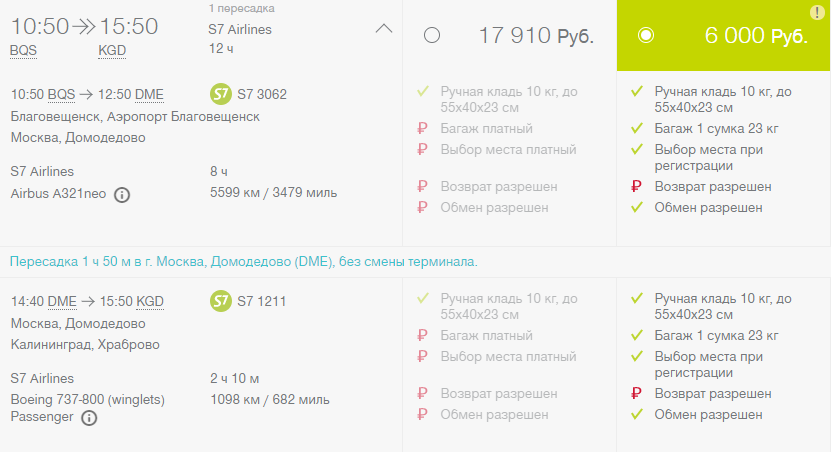
Task: Click ruble icon next to first Багаж платный
Action: pos(425,129)
